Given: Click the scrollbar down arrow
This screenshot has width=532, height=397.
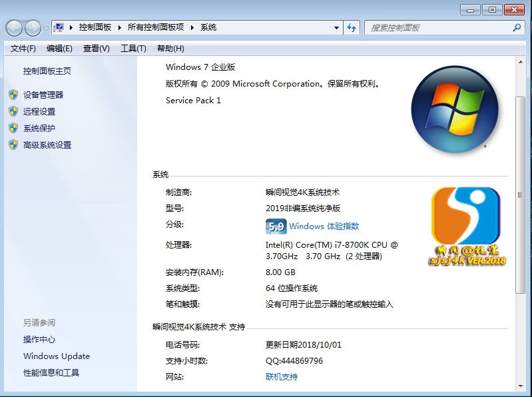Looking at the screenshot, I should (x=520, y=386).
